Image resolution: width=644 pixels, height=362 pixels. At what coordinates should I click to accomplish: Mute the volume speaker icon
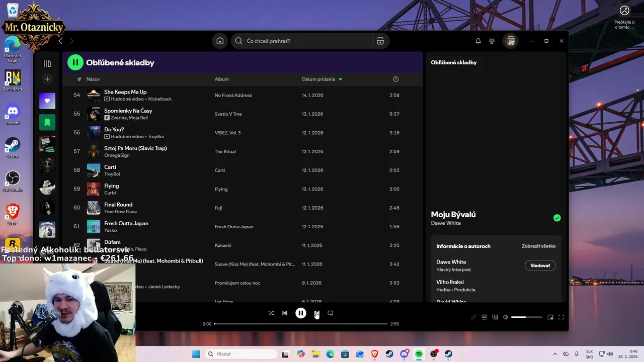[506, 317]
